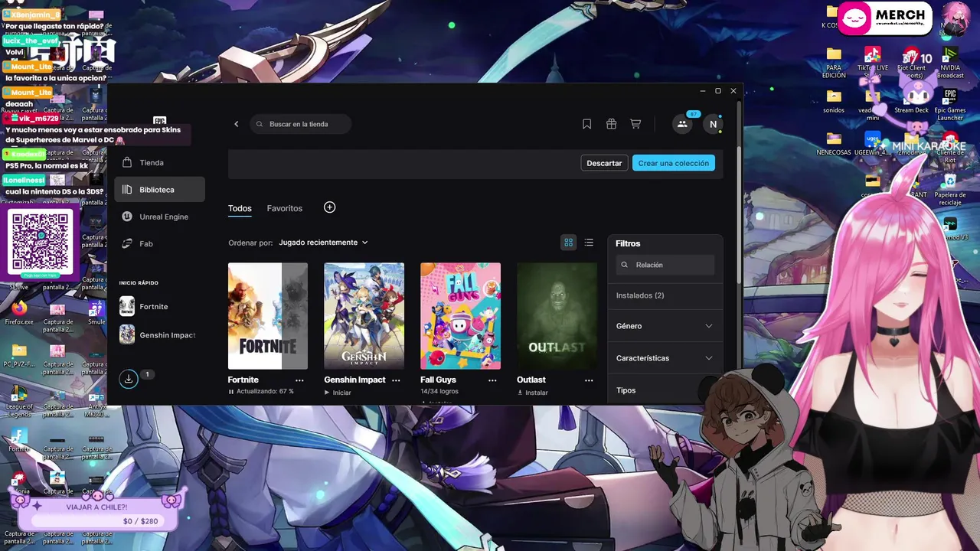Open the N profile avatar menu
The width and height of the screenshot is (980, 551).
[x=713, y=124]
